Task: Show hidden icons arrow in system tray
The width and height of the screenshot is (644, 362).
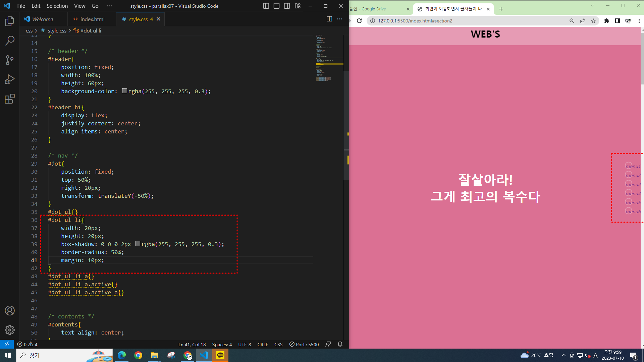Action: tap(563, 355)
